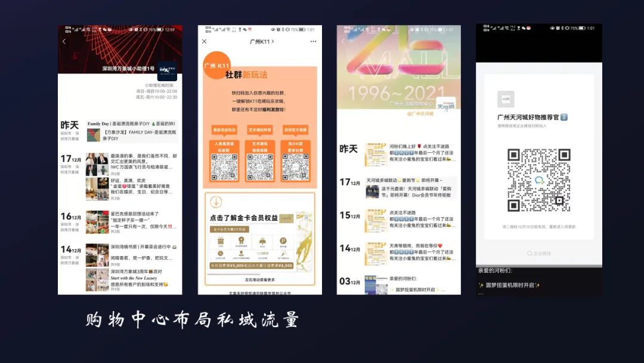Tap the 广州天河城好物推荐官 group avatar

point(506,99)
